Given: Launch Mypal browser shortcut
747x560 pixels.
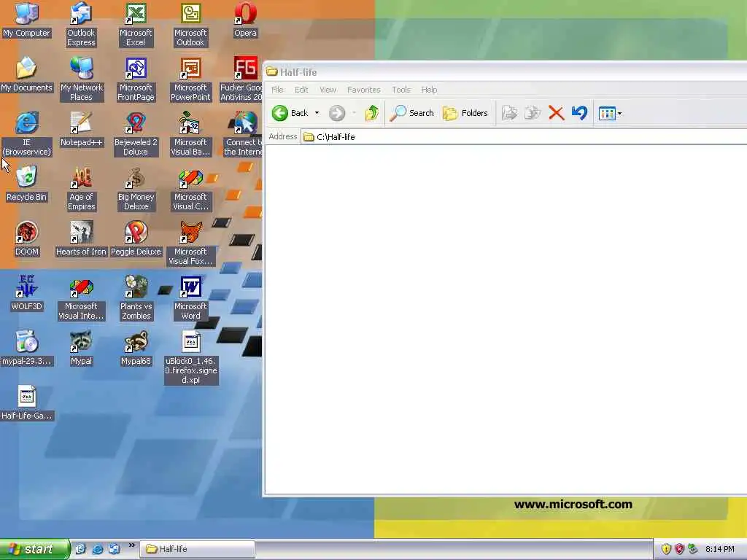Looking at the screenshot, I should (x=81, y=349).
